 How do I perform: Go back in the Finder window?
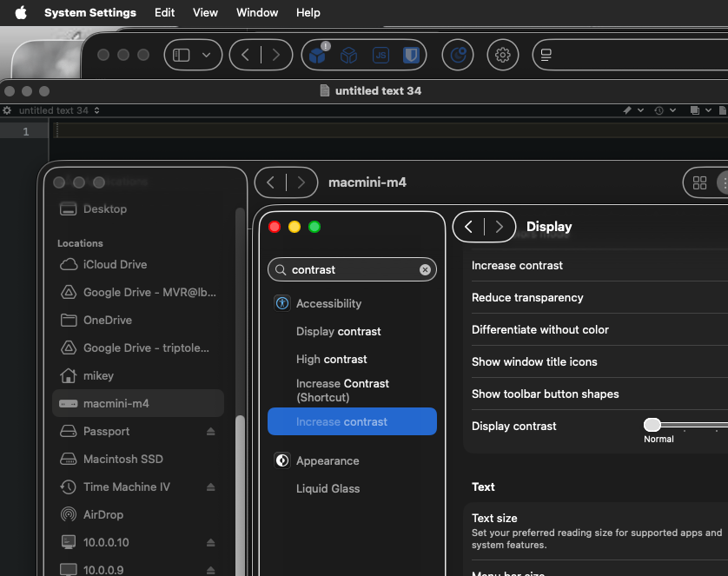point(271,182)
